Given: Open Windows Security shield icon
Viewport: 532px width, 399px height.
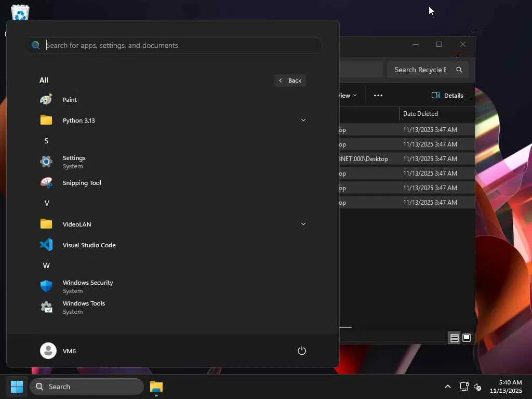Looking at the screenshot, I should coord(46,286).
